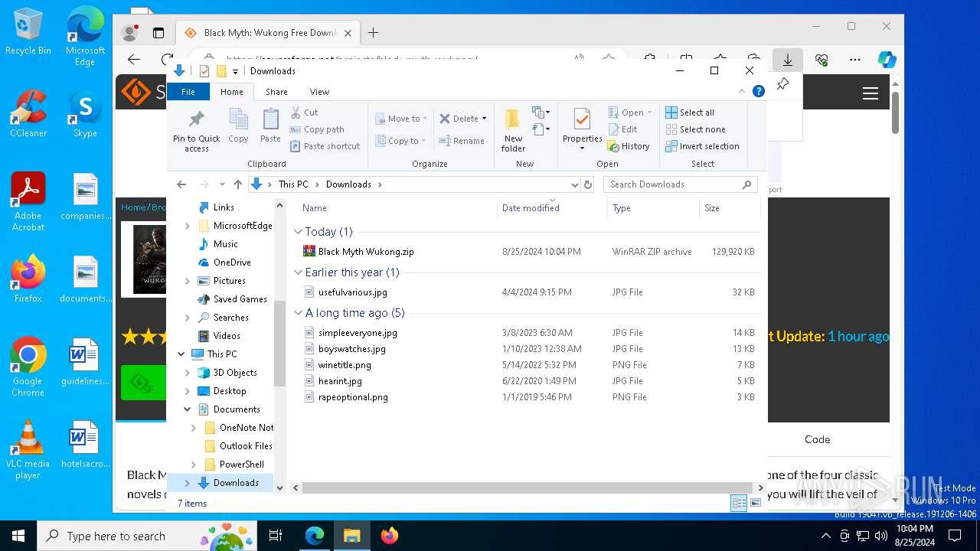
Task: Open Task View on taskbar
Action: pos(276,536)
